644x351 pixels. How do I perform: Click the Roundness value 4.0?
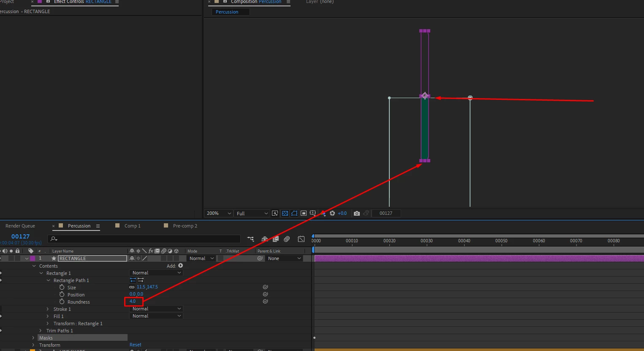pyautogui.click(x=133, y=302)
